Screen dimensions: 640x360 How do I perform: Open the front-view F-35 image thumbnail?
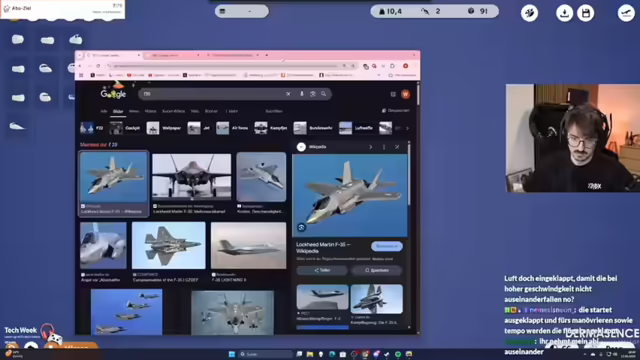pos(191,177)
